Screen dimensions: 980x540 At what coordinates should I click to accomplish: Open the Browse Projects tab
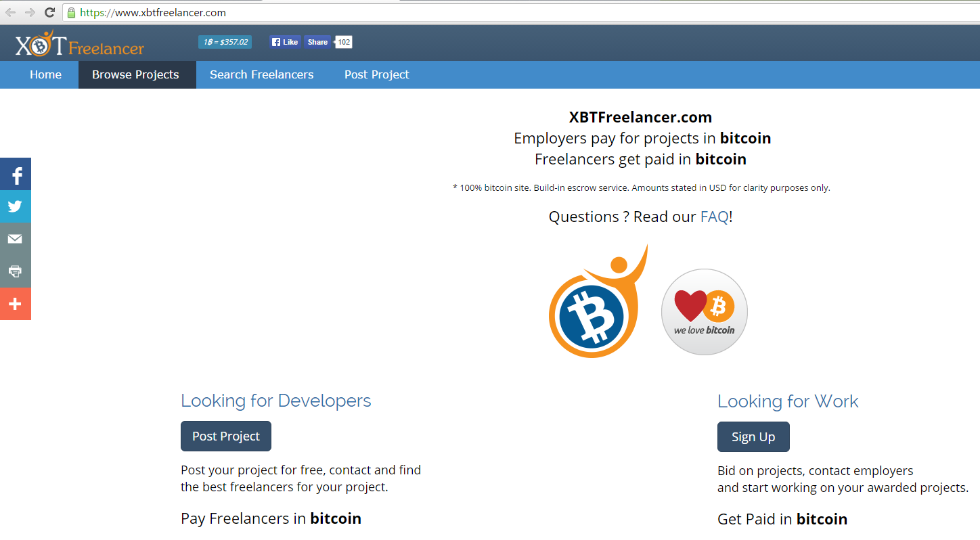[x=135, y=74]
